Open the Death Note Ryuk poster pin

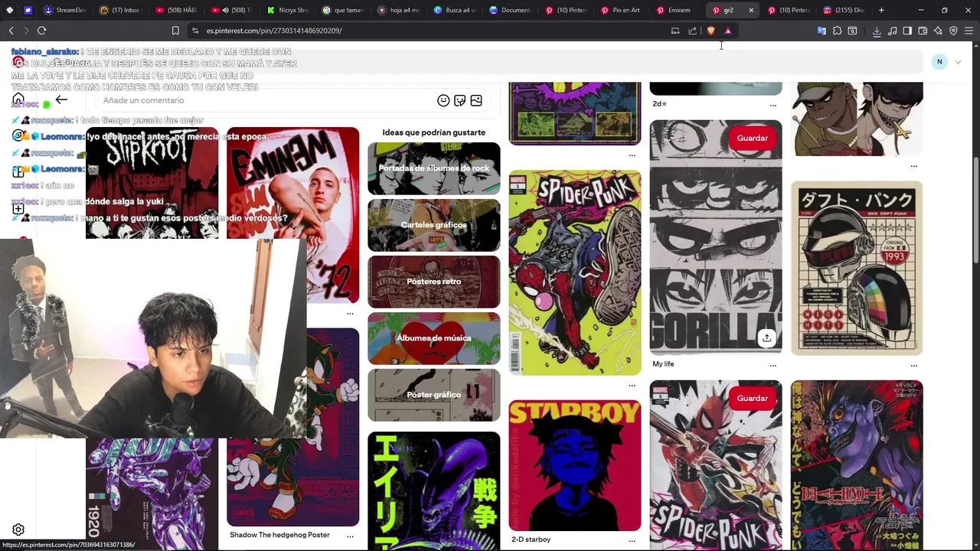click(x=857, y=465)
